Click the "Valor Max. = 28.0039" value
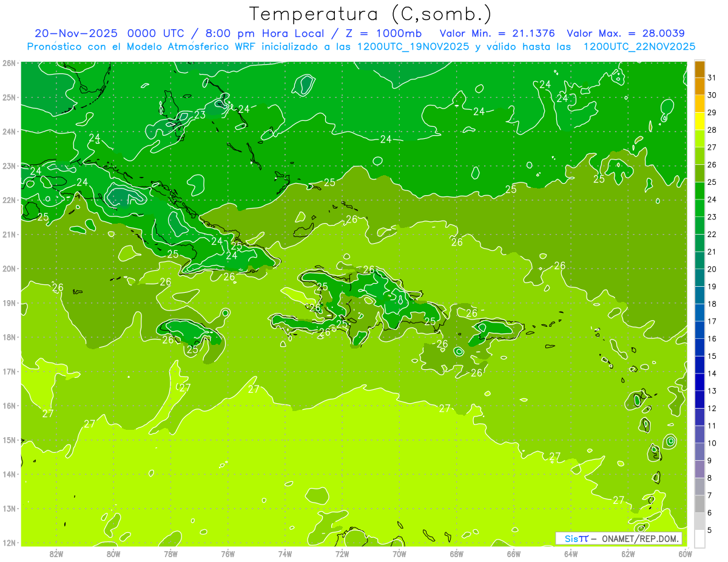Viewport: 728px width, 562px height. [626, 33]
